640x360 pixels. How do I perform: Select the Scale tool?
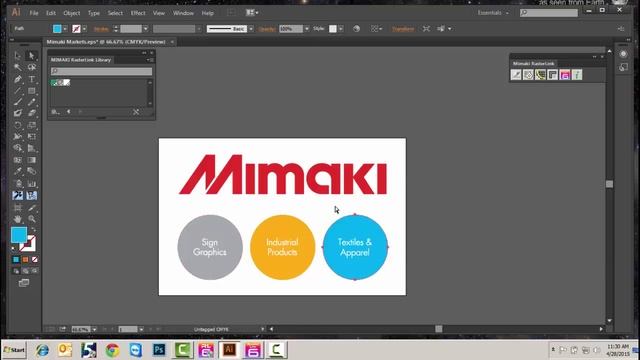coord(31,125)
